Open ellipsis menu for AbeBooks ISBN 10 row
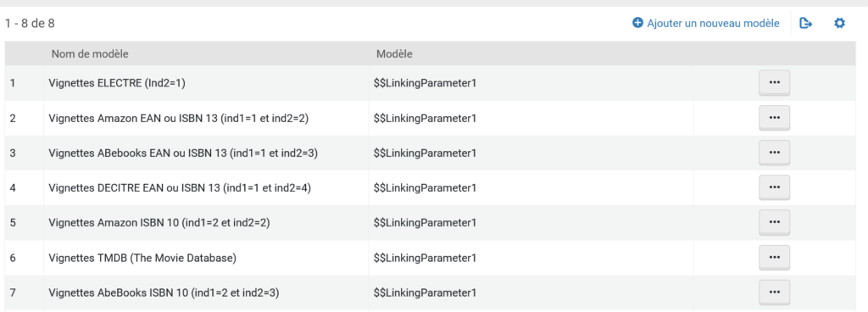This screenshot has width=868, height=312. (774, 292)
